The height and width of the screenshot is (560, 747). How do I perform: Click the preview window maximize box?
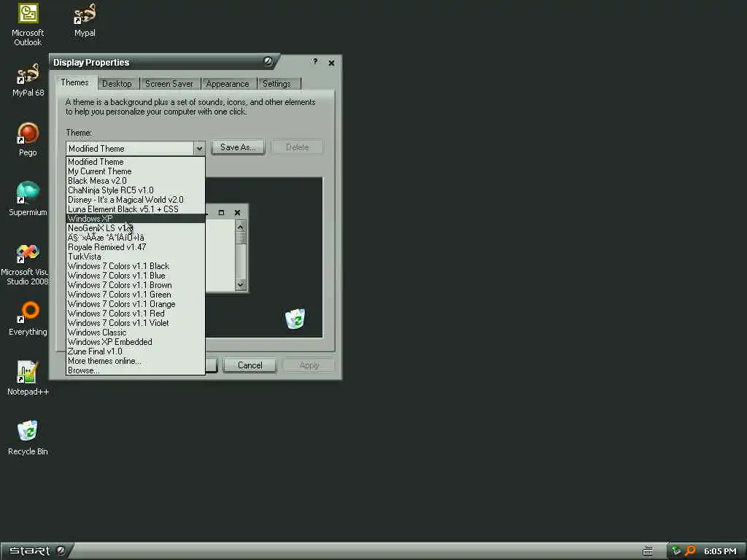click(x=221, y=213)
